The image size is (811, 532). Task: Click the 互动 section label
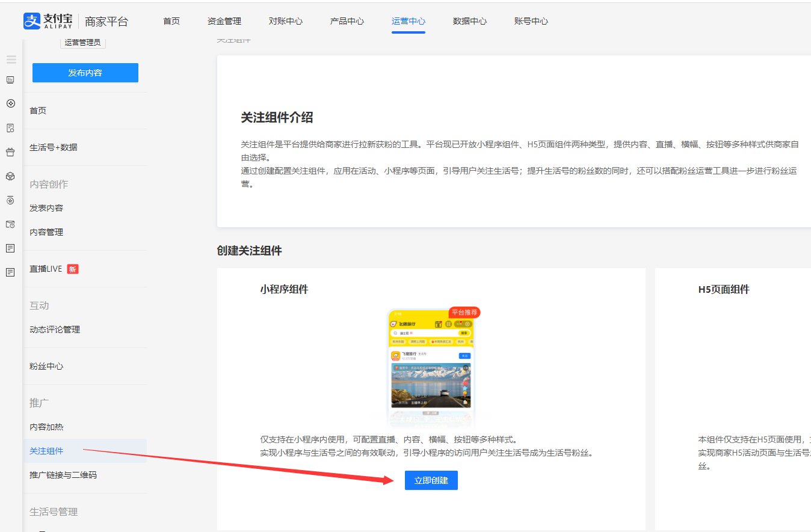pyautogui.click(x=39, y=305)
